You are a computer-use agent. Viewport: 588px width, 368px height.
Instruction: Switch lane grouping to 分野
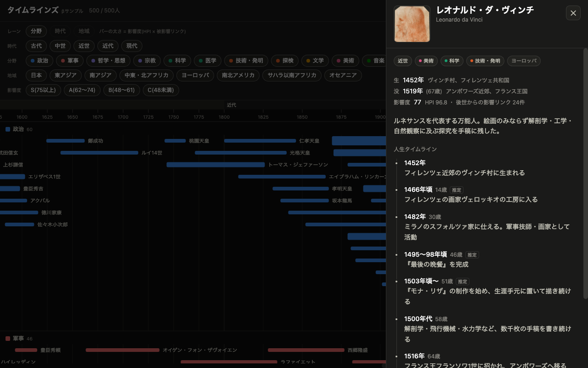(36, 31)
